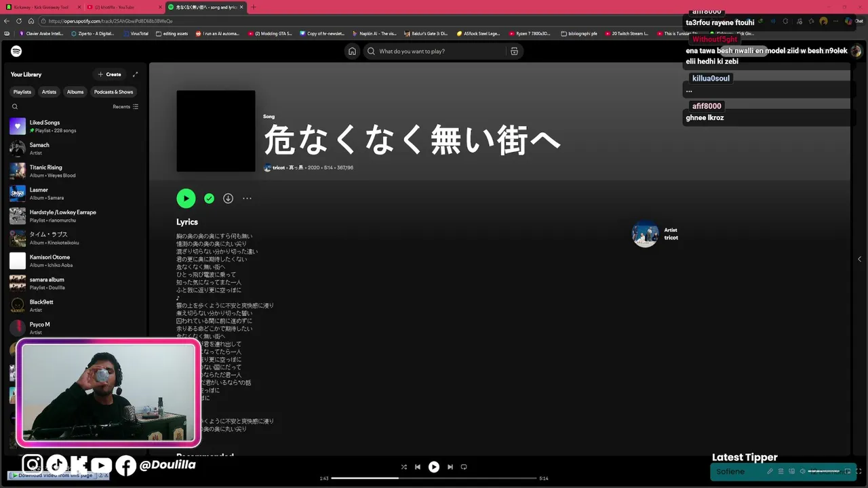Viewport: 868px width, 488px height.
Task: Switch to the YouTube browser tab
Action: point(123,7)
